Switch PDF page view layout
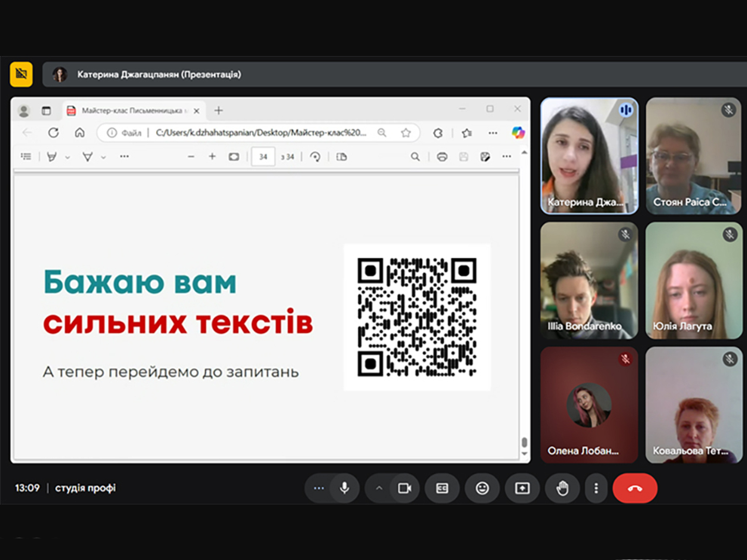This screenshot has height=560, width=747. [x=341, y=157]
